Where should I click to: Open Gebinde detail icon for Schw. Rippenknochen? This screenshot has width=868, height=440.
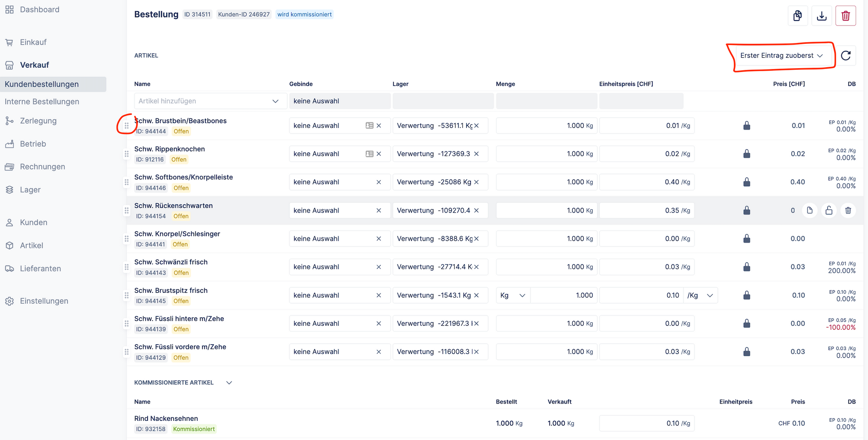[369, 154]
